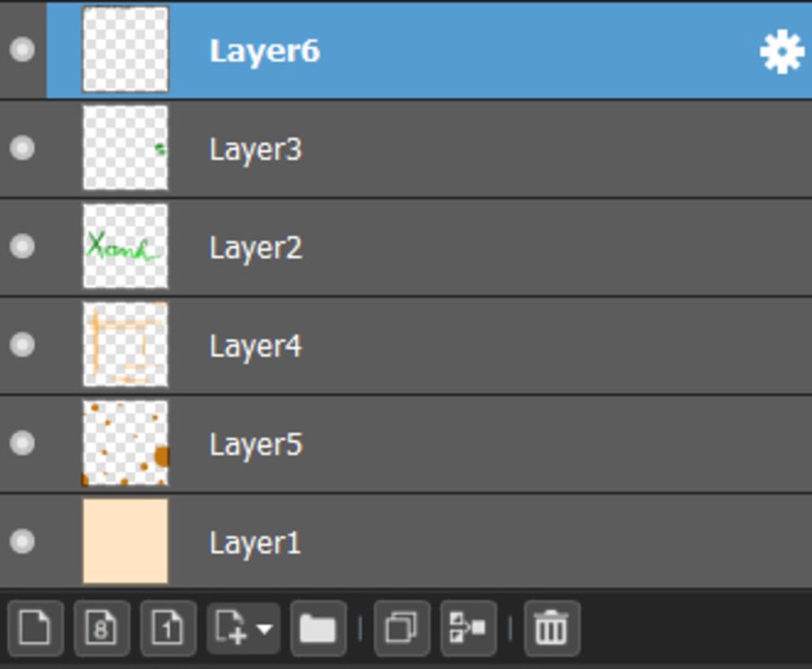Merge layer with one below
The height and width of the screenshot is (669, 812).
(x=468, y=628)
